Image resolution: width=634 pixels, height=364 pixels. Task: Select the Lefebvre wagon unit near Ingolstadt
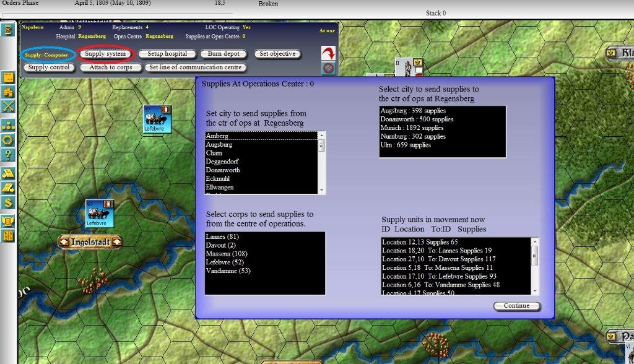(100, 213)
